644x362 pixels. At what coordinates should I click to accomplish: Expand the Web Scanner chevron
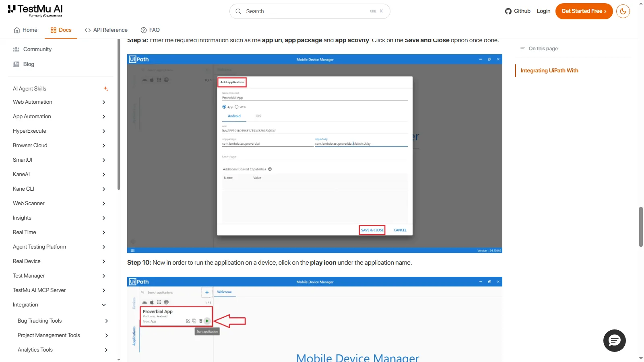104,204
